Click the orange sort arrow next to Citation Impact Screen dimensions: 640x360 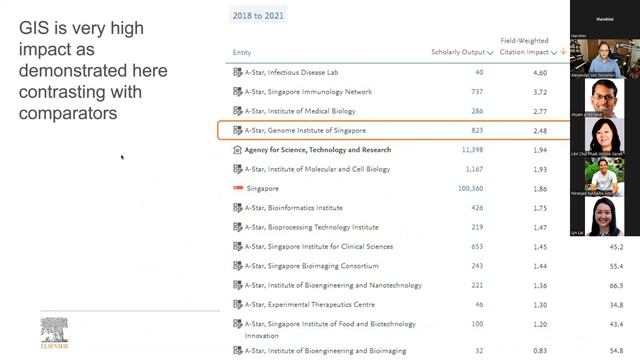coord(563,51)
